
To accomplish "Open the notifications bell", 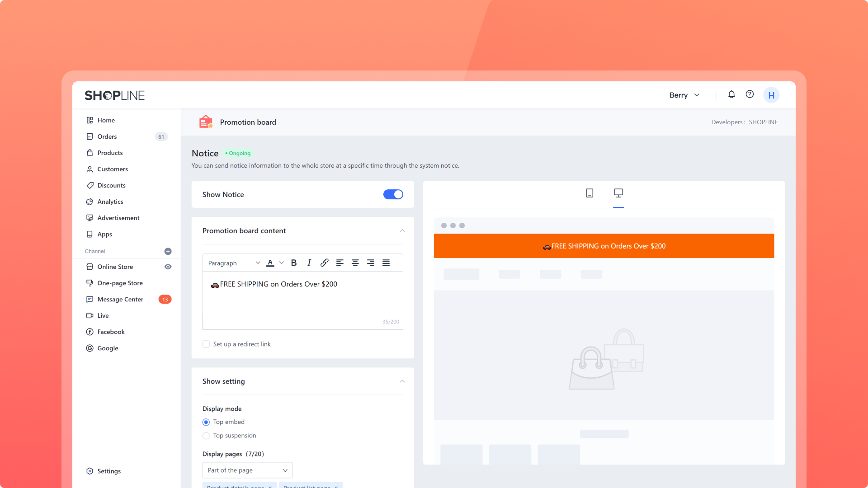I will point(731,94).
